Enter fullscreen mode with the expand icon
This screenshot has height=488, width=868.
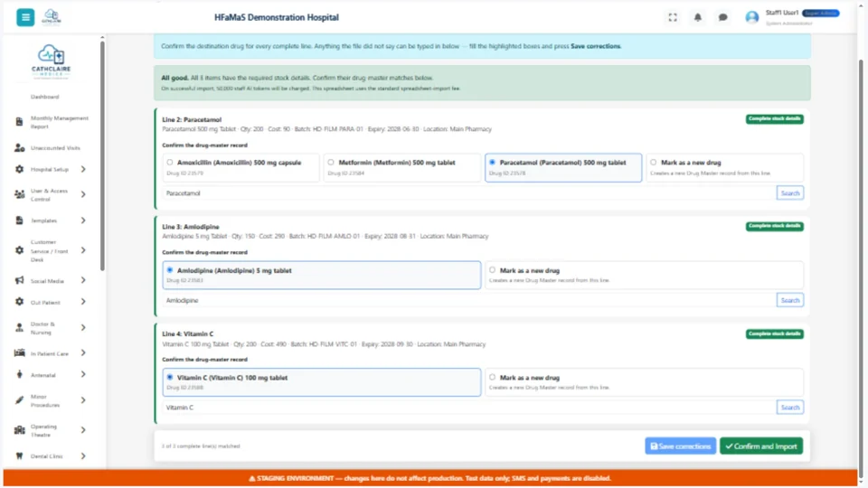[673, 18]
